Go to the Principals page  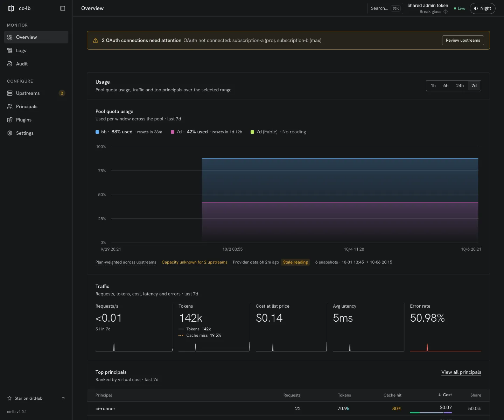[36, 106]
